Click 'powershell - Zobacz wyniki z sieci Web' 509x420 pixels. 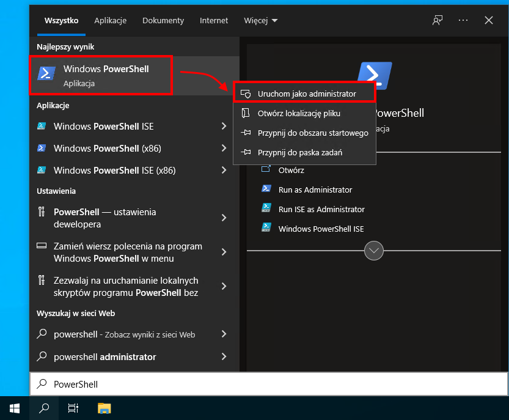(124, 334)
